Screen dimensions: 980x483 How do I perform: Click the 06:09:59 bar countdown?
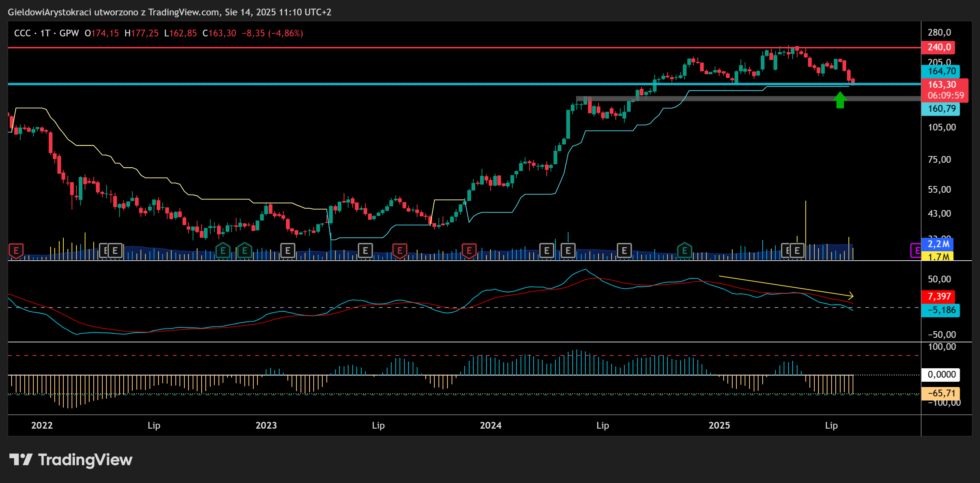coord(946,96)
